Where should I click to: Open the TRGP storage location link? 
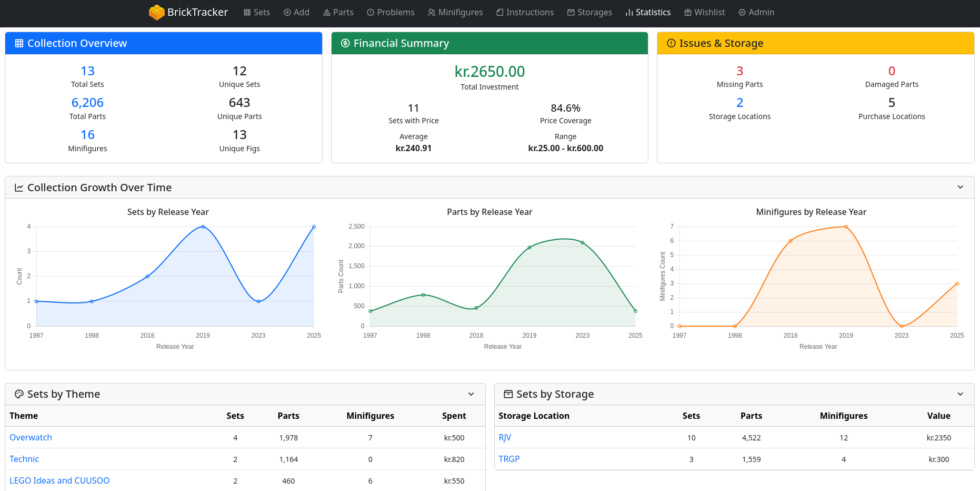[509, 459]
